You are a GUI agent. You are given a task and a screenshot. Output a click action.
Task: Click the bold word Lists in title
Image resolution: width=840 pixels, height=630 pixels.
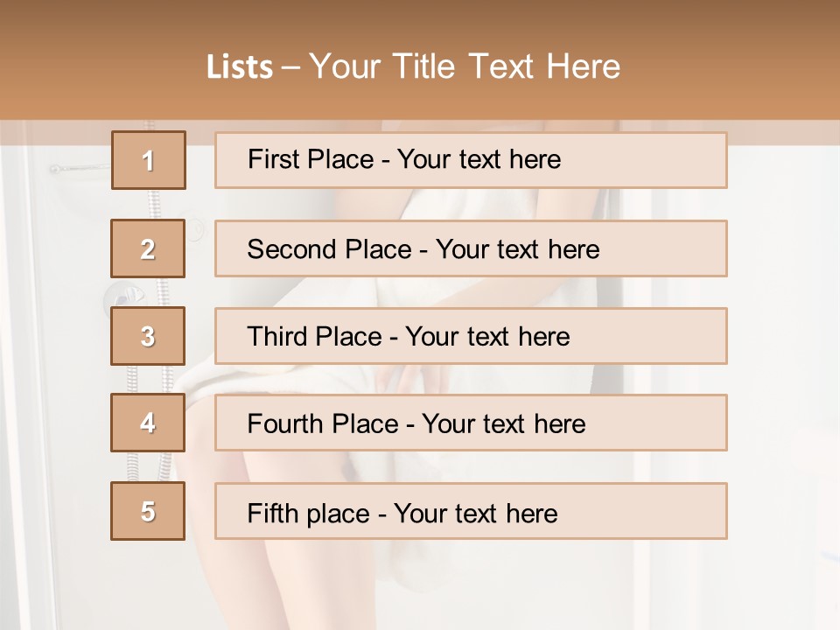coord(240,66)
